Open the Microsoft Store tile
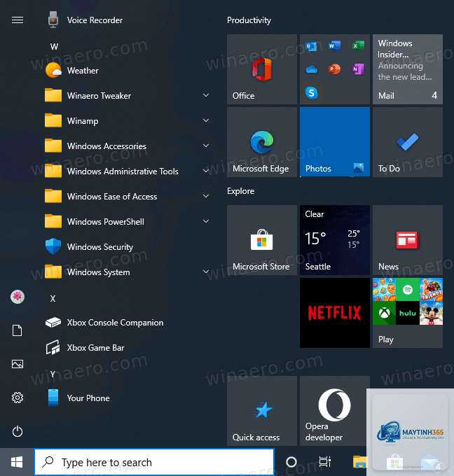Image resolution: width=454 pixels, height=476 pixels. tap(262, 240)
